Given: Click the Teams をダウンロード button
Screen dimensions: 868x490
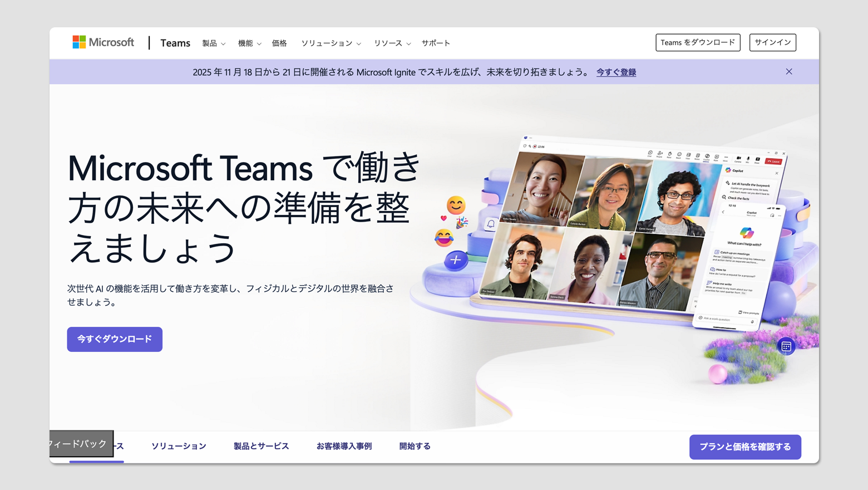Looking at the screenshot, I should coord(698,43).
